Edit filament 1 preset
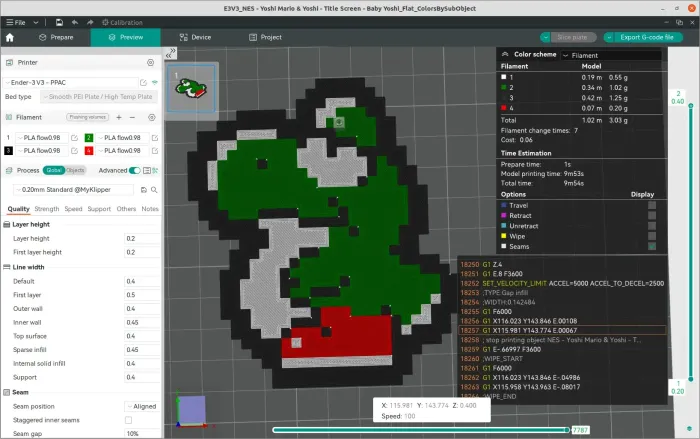The image size is (700, 439). 75,138
